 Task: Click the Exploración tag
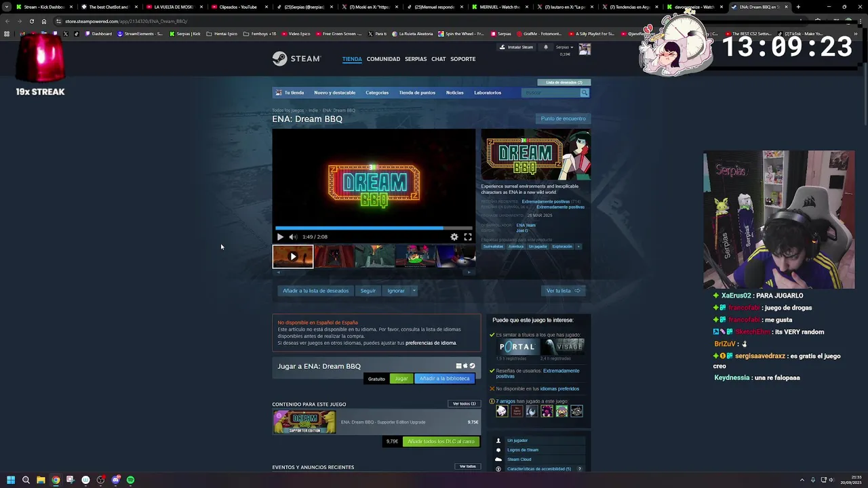(562, 247)
